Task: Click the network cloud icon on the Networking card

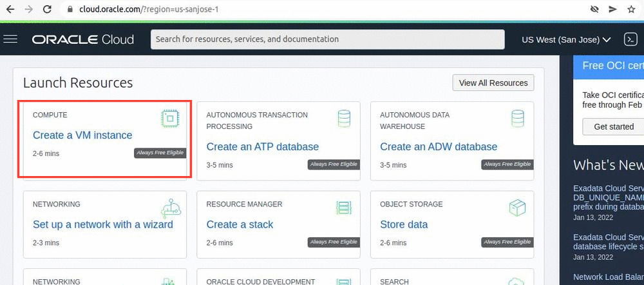Action: point(171,208)
